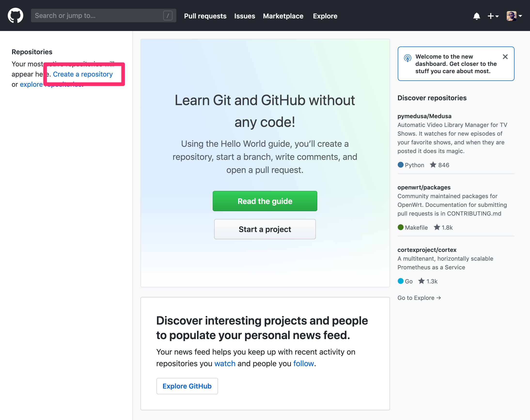This screenshot has height=420, width=530.
Task: Click the GitHub Octocat logo
Action: coord(15,15)
